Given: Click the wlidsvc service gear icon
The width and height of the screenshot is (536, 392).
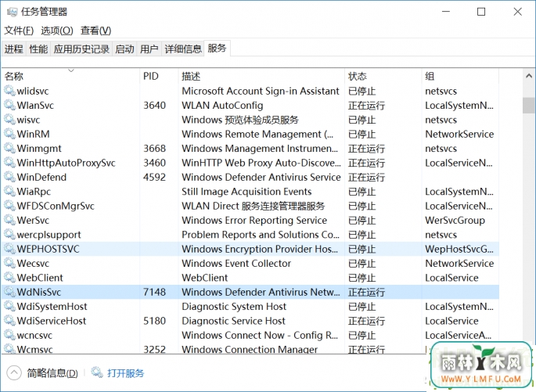Looking at the screenshot, I should point(9,91).
